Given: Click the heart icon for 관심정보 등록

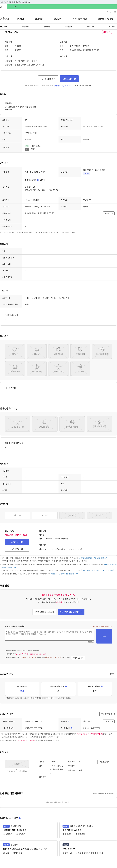Looking at the screenshot, I should point(43,79).
